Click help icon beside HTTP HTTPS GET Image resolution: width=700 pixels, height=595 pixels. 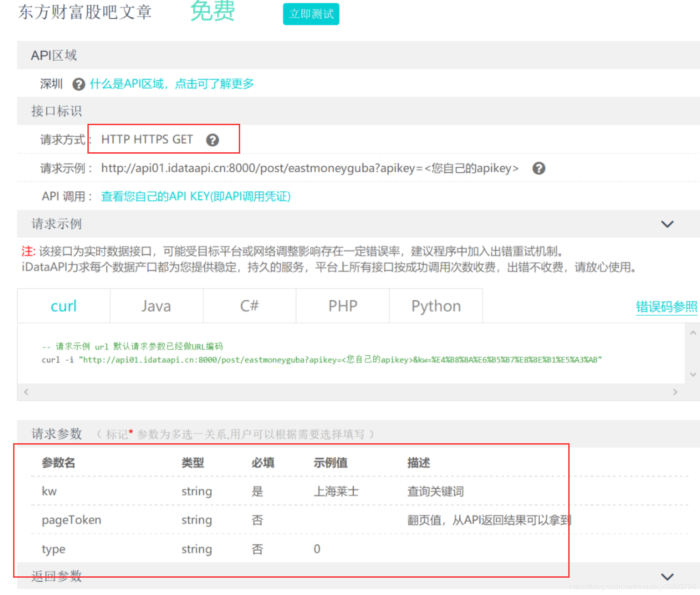[213, 140]
